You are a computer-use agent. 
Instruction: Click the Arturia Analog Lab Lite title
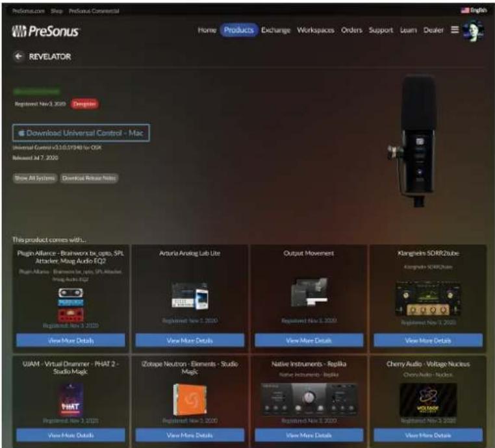pos(190,253)
